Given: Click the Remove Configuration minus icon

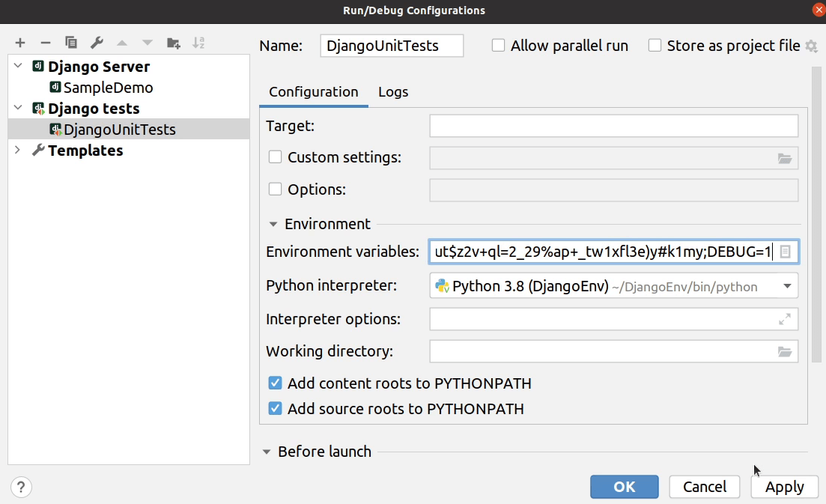Looking at the screenshot, I should click(x=45, y=43).
